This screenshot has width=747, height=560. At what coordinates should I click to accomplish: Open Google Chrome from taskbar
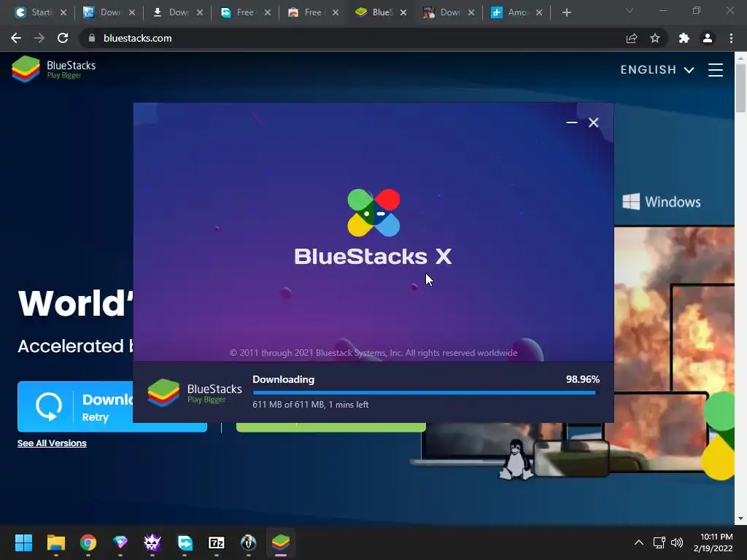[x=88, y=542]
